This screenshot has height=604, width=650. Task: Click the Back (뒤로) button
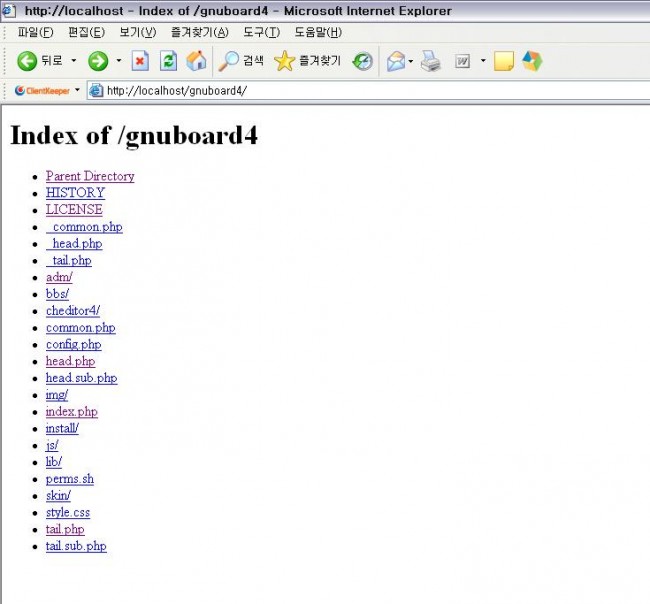pos(40,61)
